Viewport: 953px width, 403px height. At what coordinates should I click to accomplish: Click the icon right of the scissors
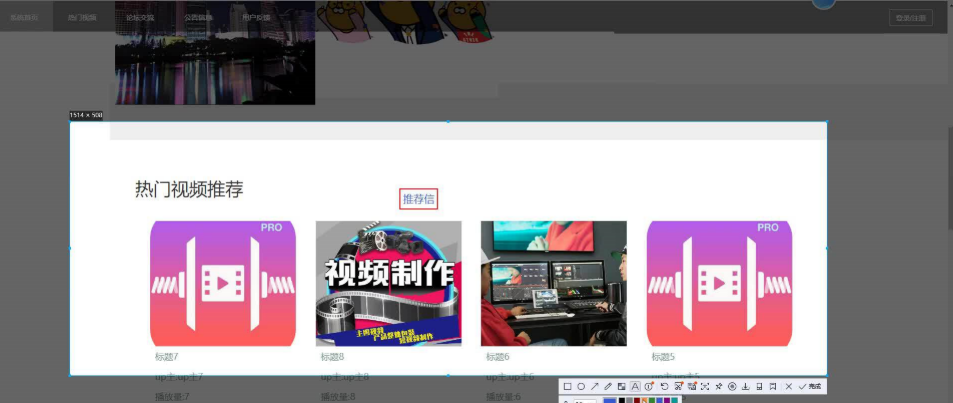point(692,387)
